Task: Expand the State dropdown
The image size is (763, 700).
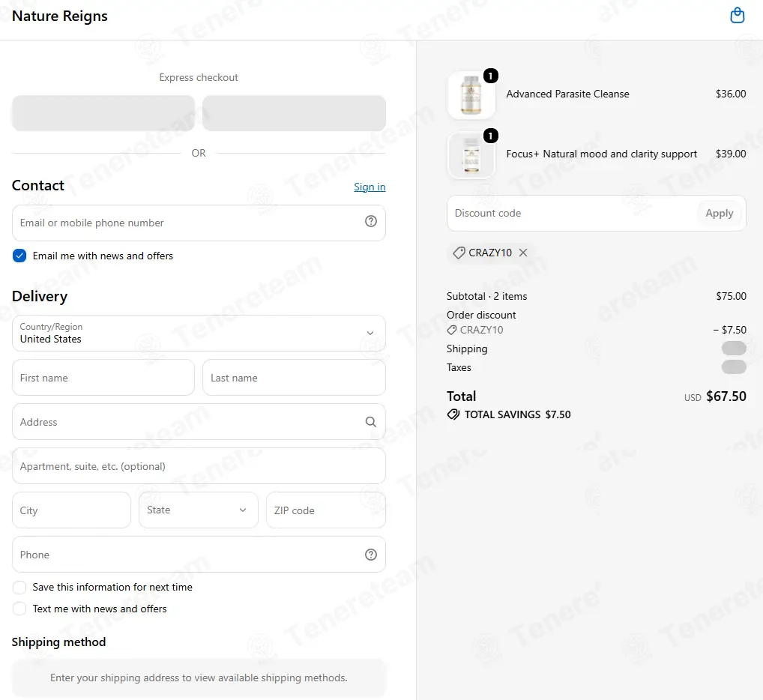Action: click(198, 510)
